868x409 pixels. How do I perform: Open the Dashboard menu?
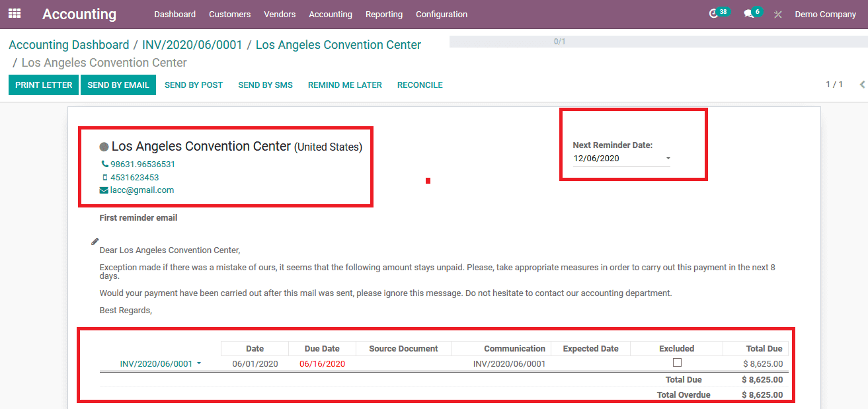tap(175, 14)
